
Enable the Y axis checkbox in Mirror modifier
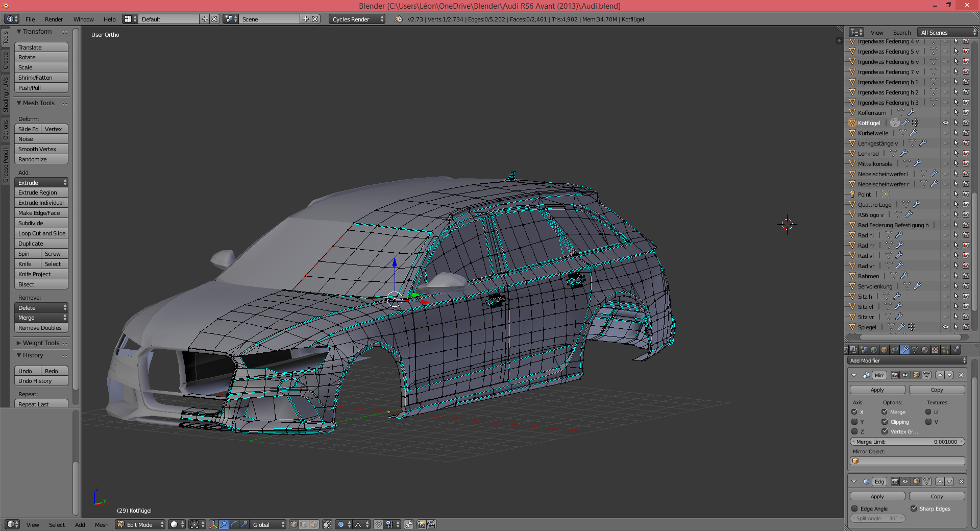pyautogui.click(x=854, y=422)
